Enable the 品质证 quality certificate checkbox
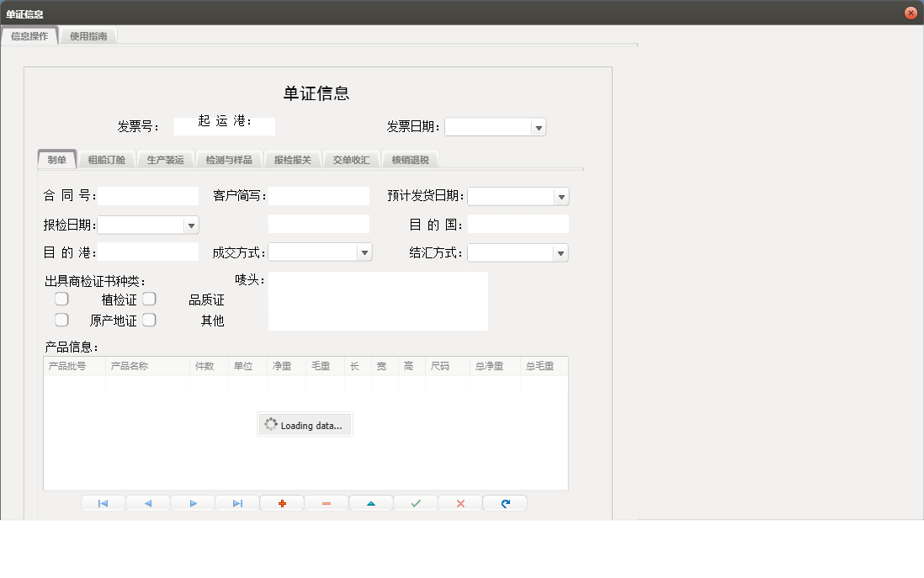Image resolution: width=924 pixels, height=578 pixels. (x=149, y=298)
